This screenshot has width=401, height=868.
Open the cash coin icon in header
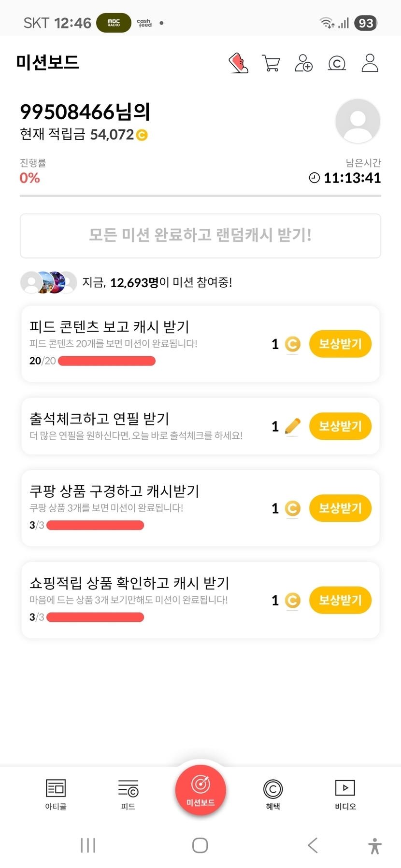tap(337, 63)
